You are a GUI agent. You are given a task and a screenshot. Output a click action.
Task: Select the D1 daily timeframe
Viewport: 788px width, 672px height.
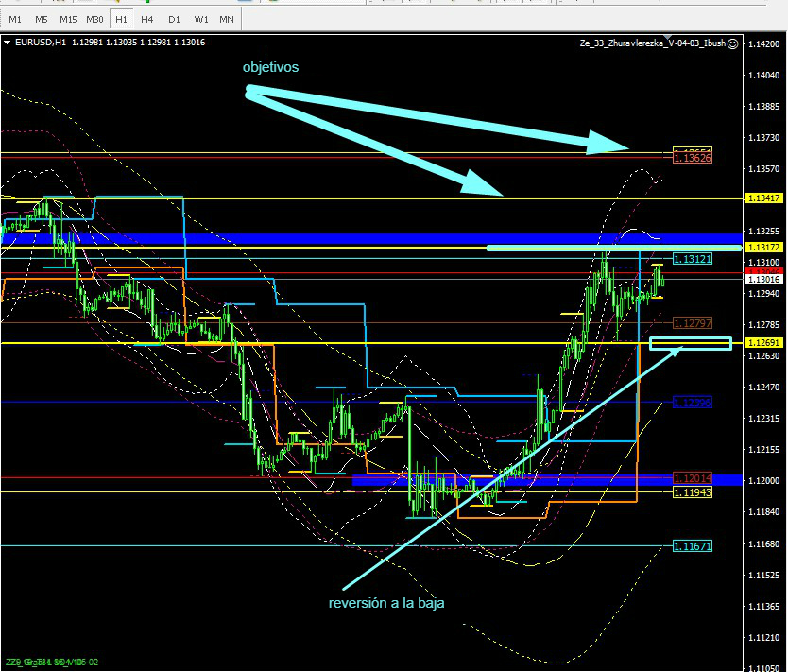click(174, 19)
